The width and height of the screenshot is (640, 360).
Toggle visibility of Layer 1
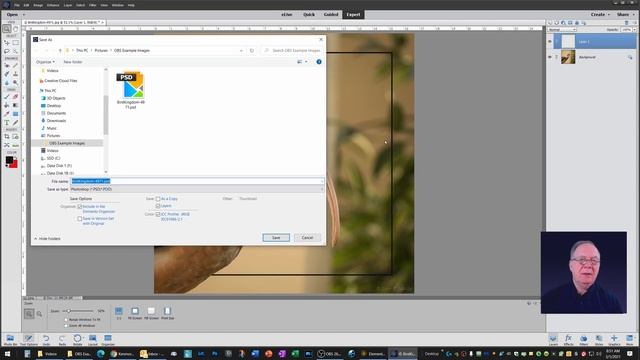(550, 42)
